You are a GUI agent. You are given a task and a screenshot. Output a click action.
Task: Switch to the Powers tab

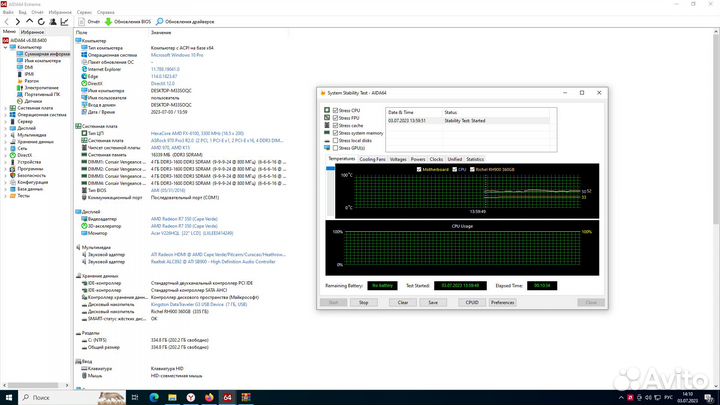click(418, 159)
